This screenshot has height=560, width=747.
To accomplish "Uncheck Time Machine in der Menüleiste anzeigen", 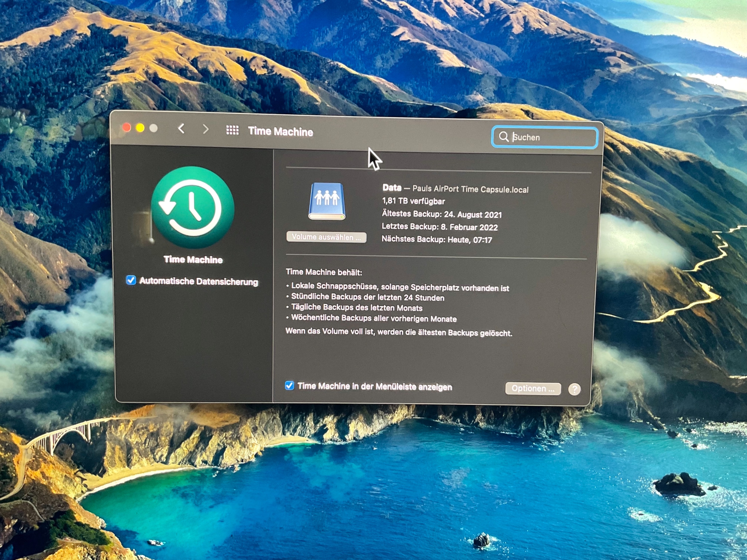I will [x=289, y=386].
